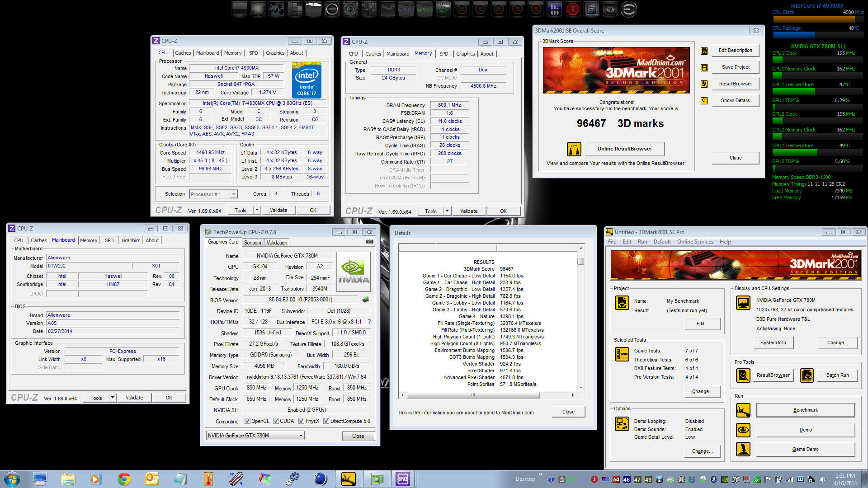Screen dimensions: 868x488
Task: Click Change... button under Selected Tests
Action: point(702,391)
